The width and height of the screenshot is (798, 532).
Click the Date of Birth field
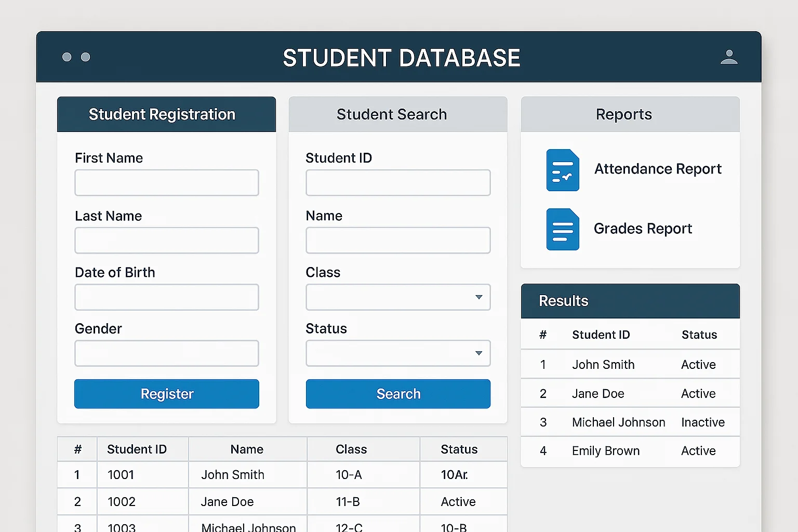[x=166, y=297]
